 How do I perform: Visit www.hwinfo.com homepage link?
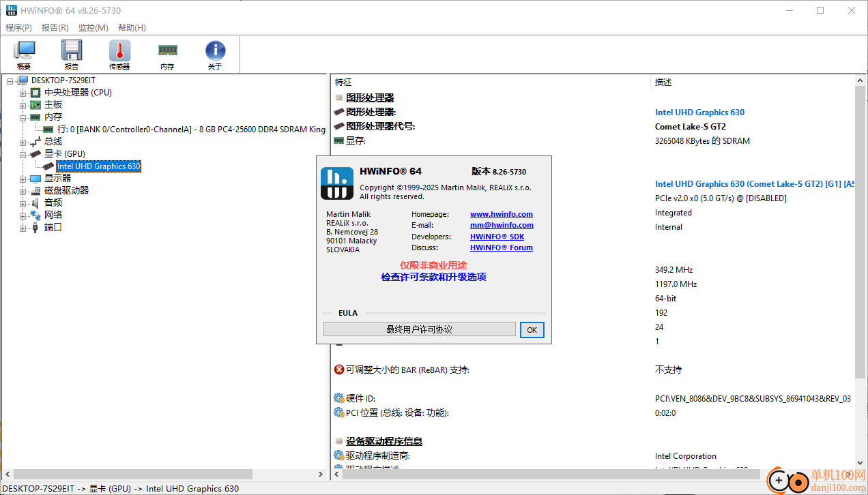click(502, 214)
